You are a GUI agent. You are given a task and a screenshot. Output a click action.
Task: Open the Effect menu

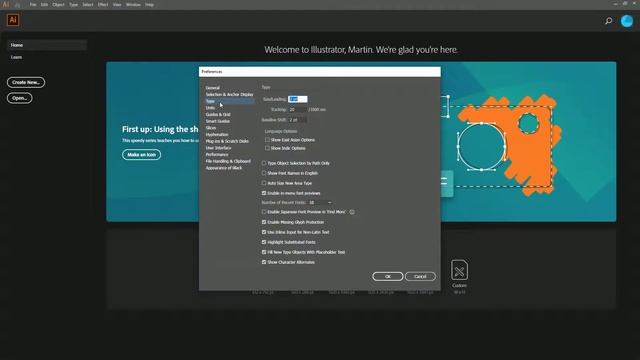coord(103,4)
